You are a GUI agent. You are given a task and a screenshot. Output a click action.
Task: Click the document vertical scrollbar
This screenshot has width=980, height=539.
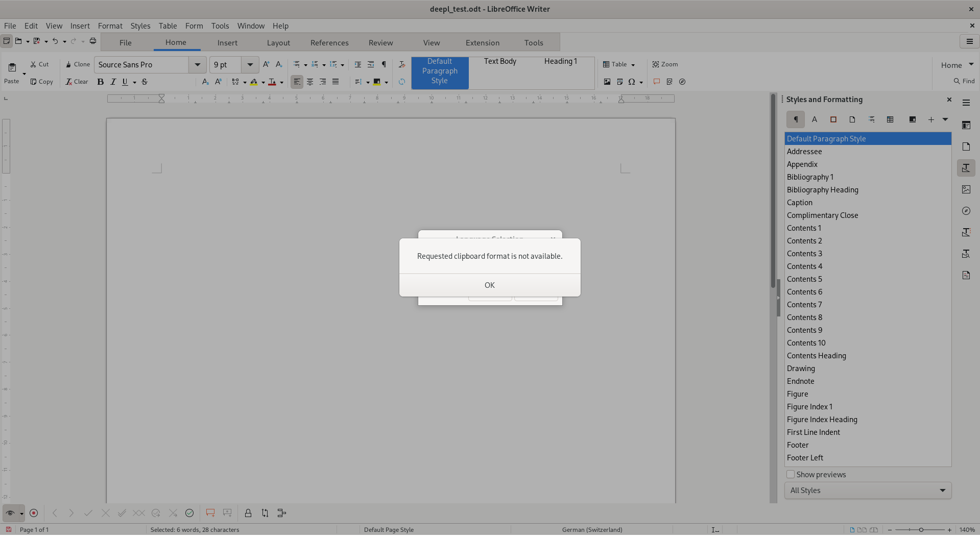[x=773, y=190]
